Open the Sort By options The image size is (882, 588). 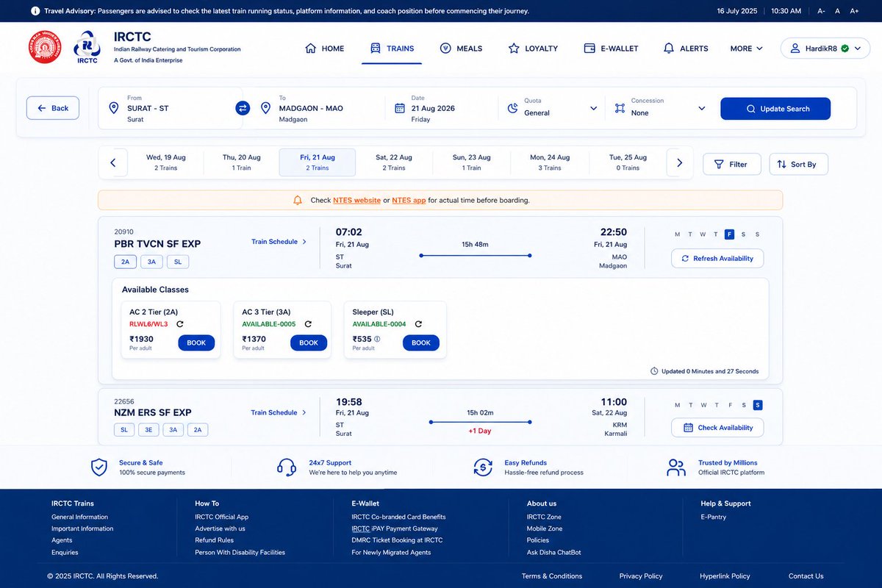[x=798, y=164]
